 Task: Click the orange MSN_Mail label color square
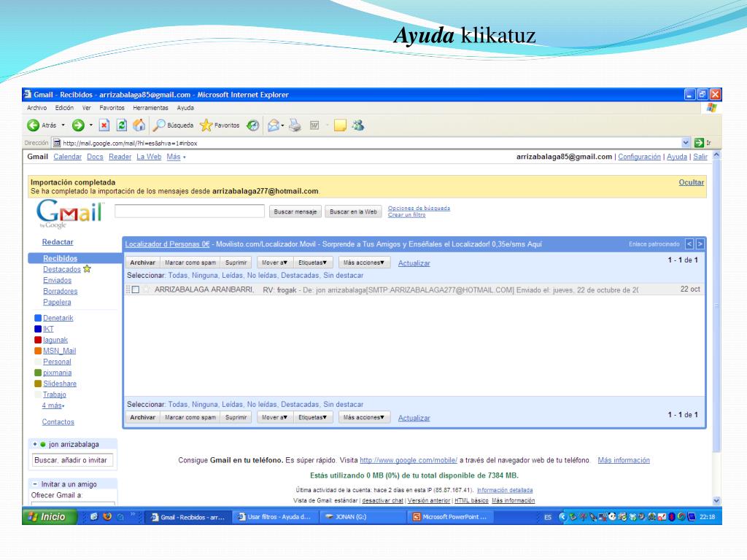click(38, 351)
